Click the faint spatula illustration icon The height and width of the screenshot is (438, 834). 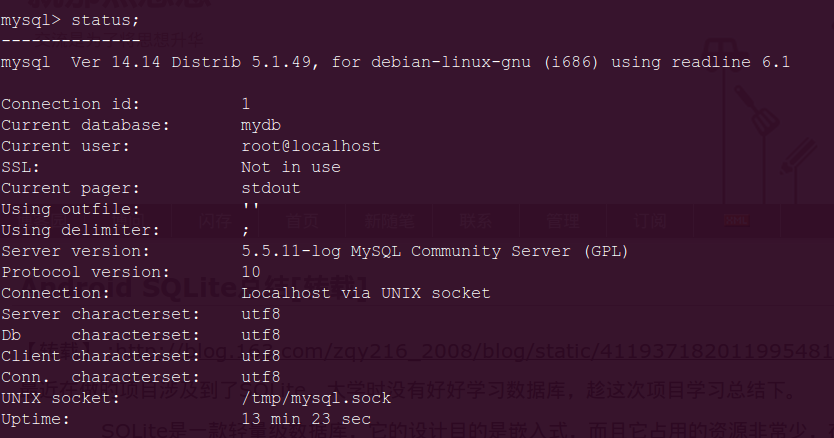click(758, 111)
